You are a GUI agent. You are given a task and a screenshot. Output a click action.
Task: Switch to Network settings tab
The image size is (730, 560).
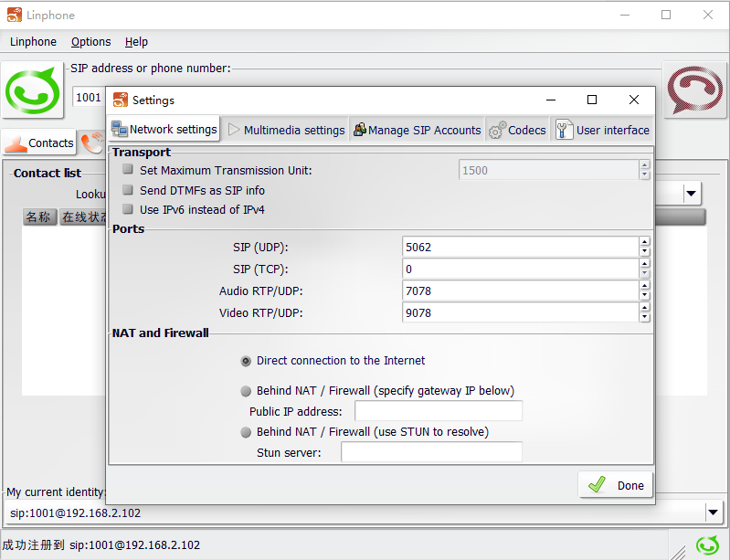164,129
